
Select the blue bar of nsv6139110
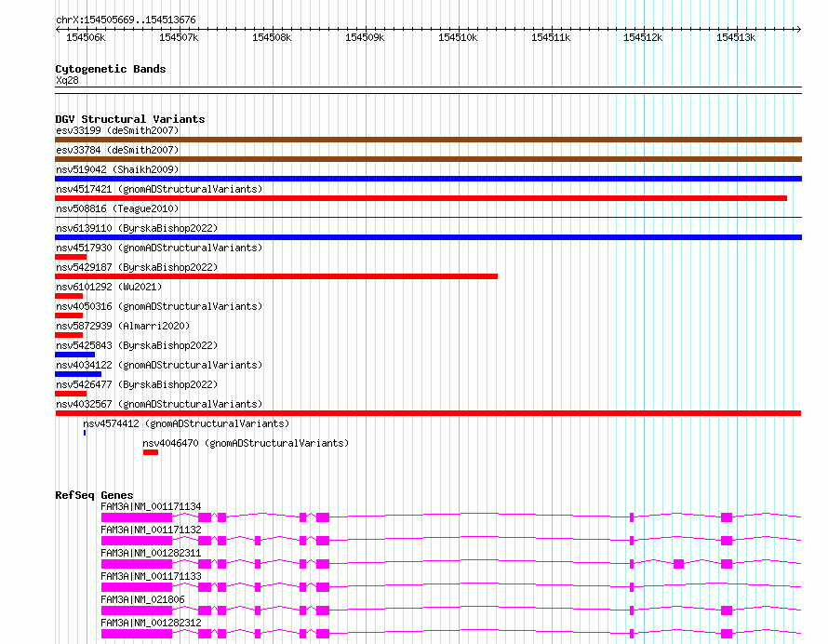[x=428, y=237]
